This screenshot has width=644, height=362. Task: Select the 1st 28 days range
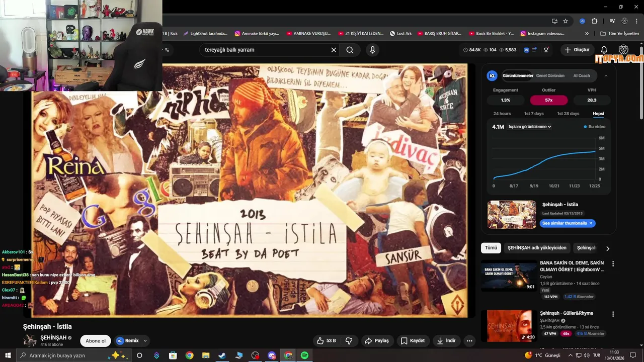(x=568, y=114)
